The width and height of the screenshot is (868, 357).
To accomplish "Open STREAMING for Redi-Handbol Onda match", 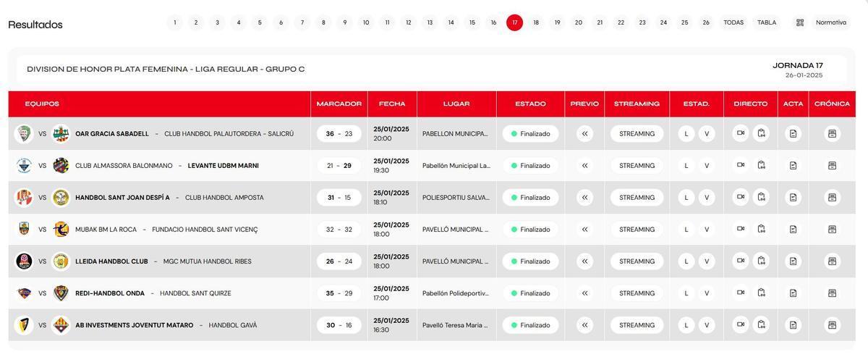I will [x=637, y=293].
